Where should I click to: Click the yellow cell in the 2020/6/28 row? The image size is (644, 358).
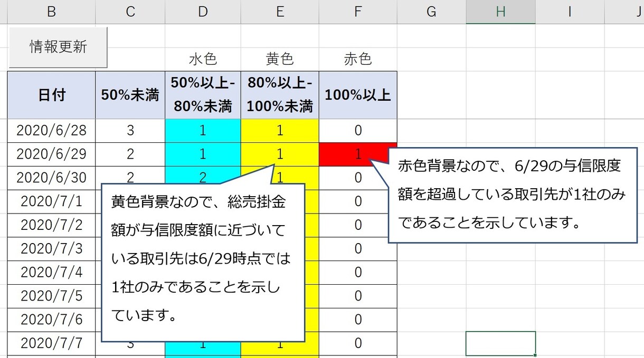pyautogui.click(x=280, y=131)
